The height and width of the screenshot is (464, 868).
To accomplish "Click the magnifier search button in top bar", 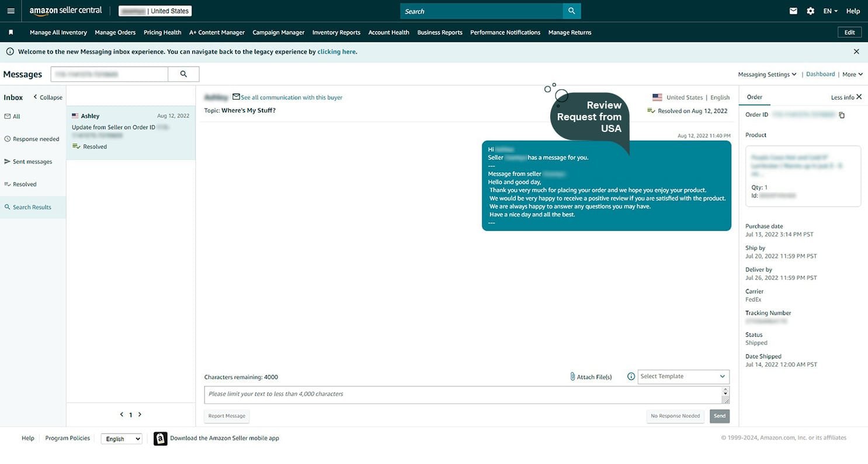I will (571, 11).
